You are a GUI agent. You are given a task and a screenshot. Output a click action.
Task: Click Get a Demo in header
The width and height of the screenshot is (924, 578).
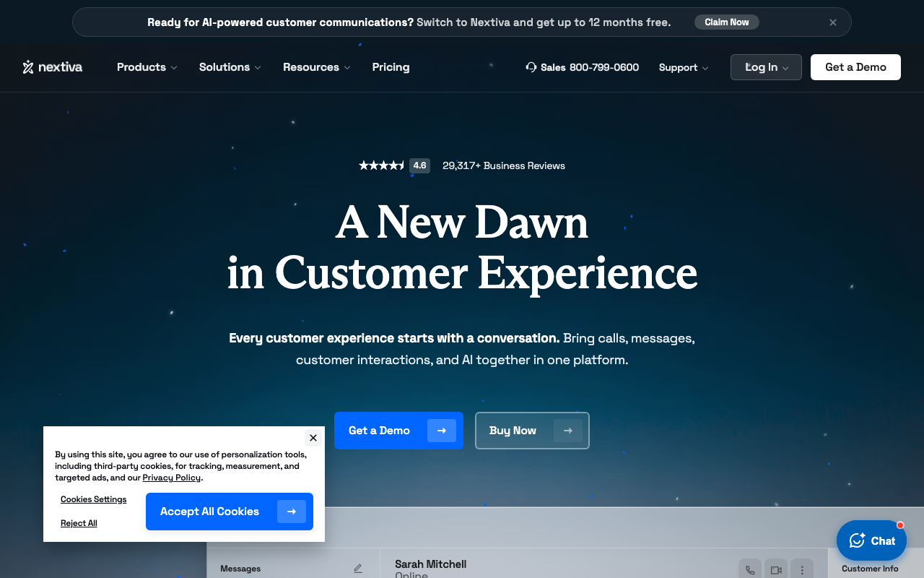[x=855, y=67]
